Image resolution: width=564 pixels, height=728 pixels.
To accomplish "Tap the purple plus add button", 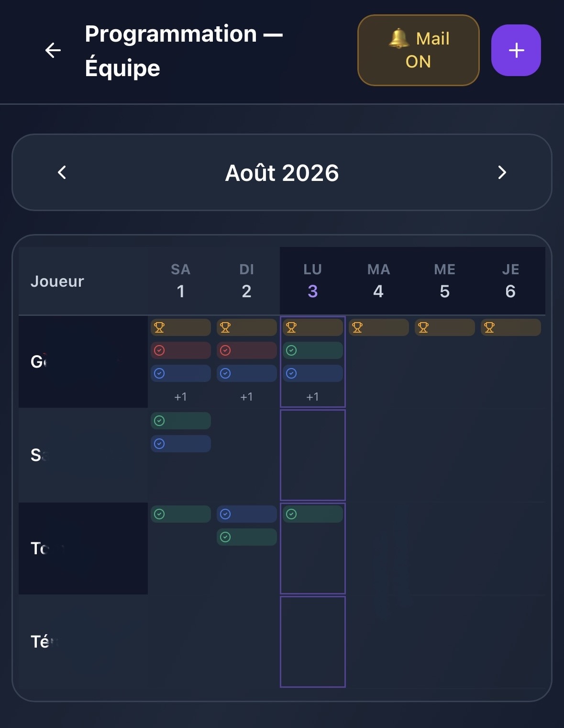I will click(516, 50).
